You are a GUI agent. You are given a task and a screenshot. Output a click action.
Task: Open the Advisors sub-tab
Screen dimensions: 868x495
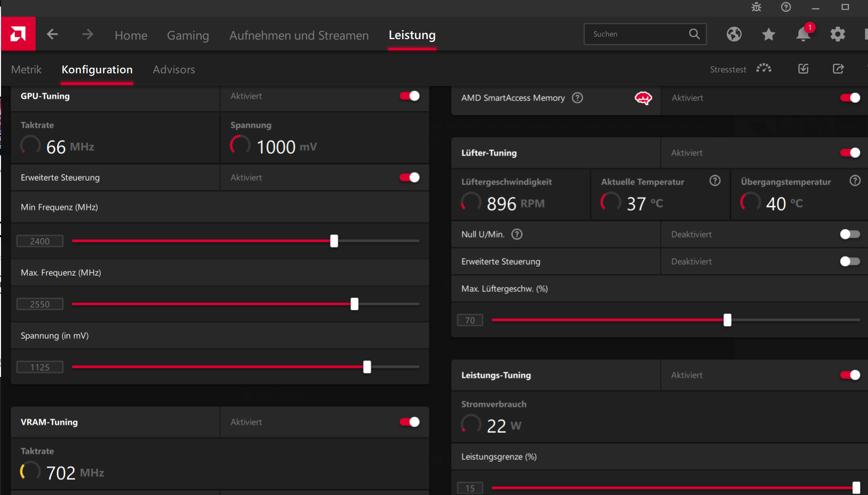tap(174, 70)
